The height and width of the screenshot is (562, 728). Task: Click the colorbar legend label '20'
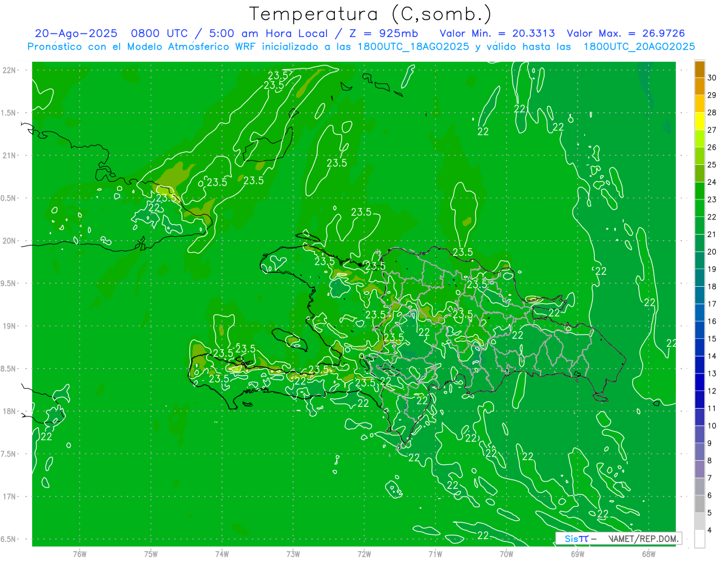(712, 252)
